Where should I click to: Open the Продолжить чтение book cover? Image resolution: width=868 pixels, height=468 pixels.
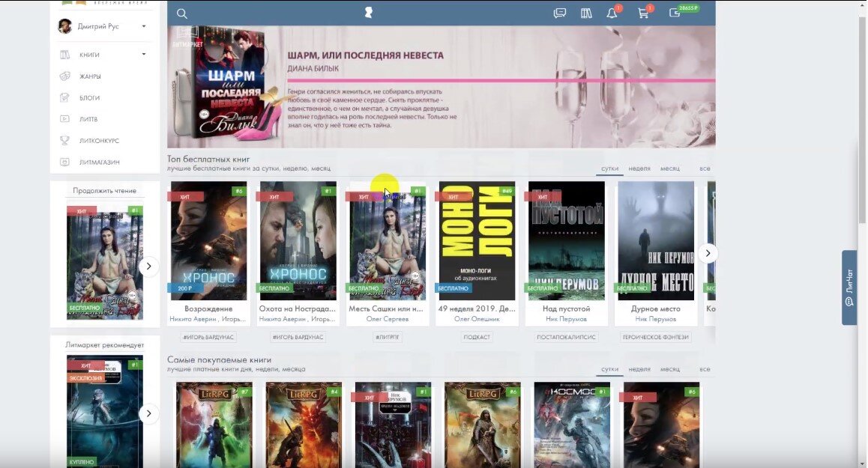[x=105, y=262]
